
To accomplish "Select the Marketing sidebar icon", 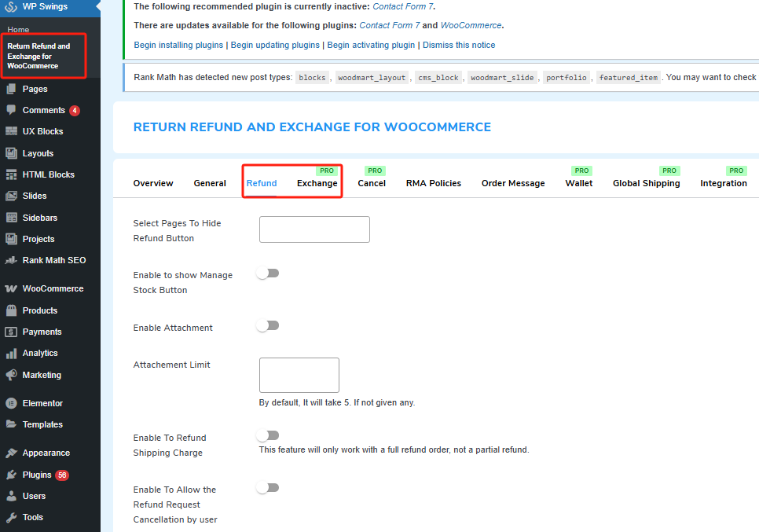I will (x=43, y=374).
